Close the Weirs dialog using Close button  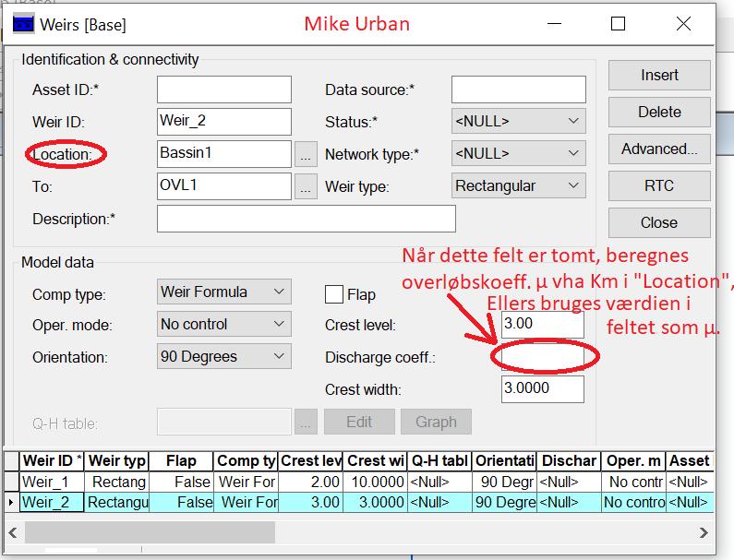[659, 222]
